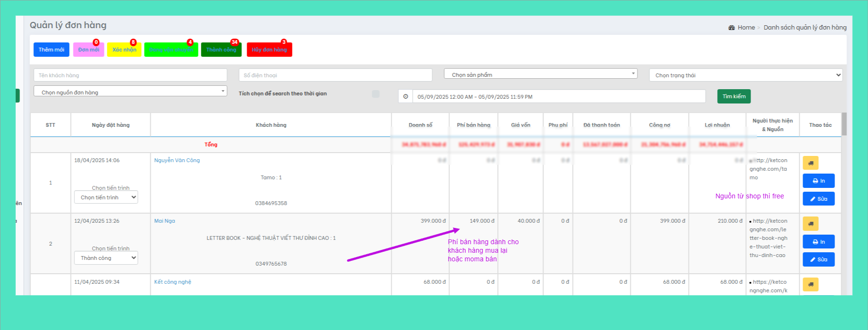The width and height of the screenshot is (868, 330).
Task: Filter orders by the Xác nhận status tab
Action: (124, 50)
